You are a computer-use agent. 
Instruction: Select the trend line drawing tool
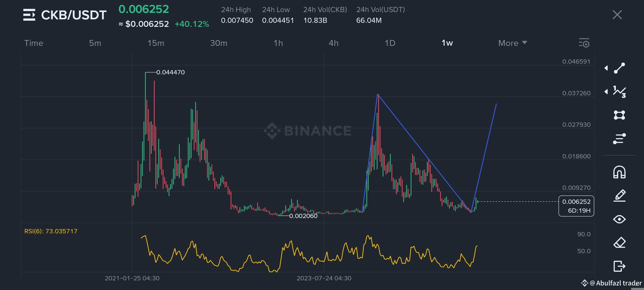(x=619, y=68)
